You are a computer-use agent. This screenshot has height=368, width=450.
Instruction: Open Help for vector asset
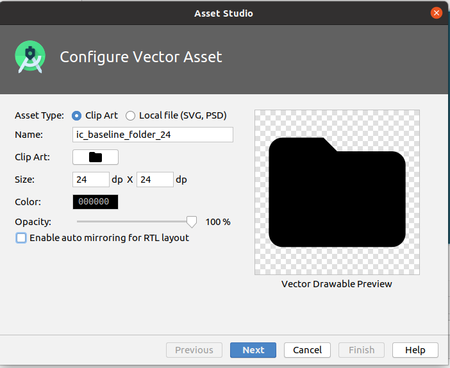(x=415, y=350)
